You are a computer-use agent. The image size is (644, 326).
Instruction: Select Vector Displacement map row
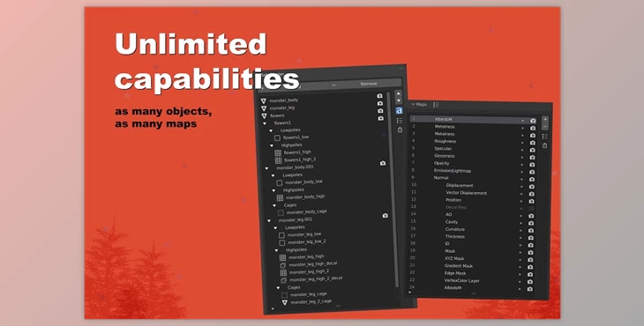pyautogui.click(x=472, y=193)
